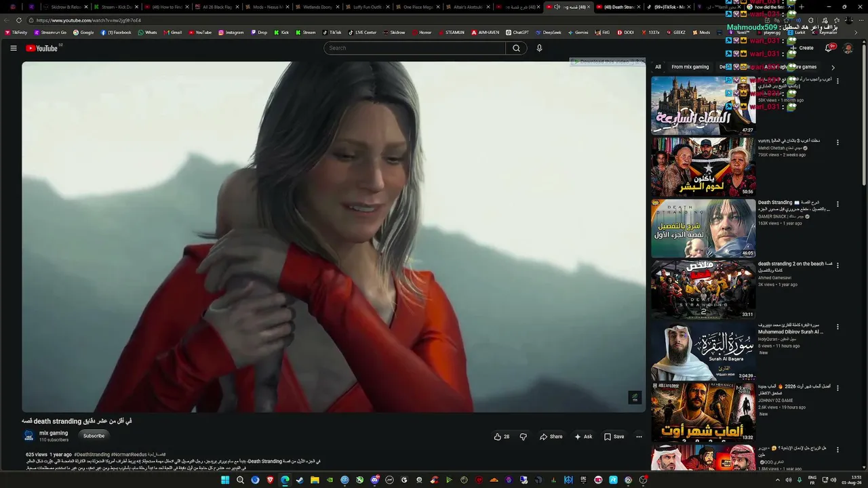Open the 13:32 August games thumbnail
Screen dimensions: 868x488
click(703, 412)
